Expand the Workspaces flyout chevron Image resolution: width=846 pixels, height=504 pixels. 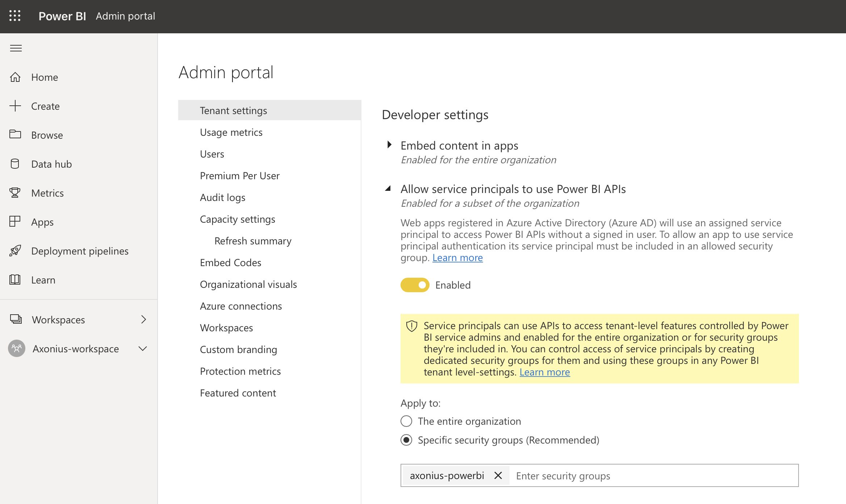[143, 319]
